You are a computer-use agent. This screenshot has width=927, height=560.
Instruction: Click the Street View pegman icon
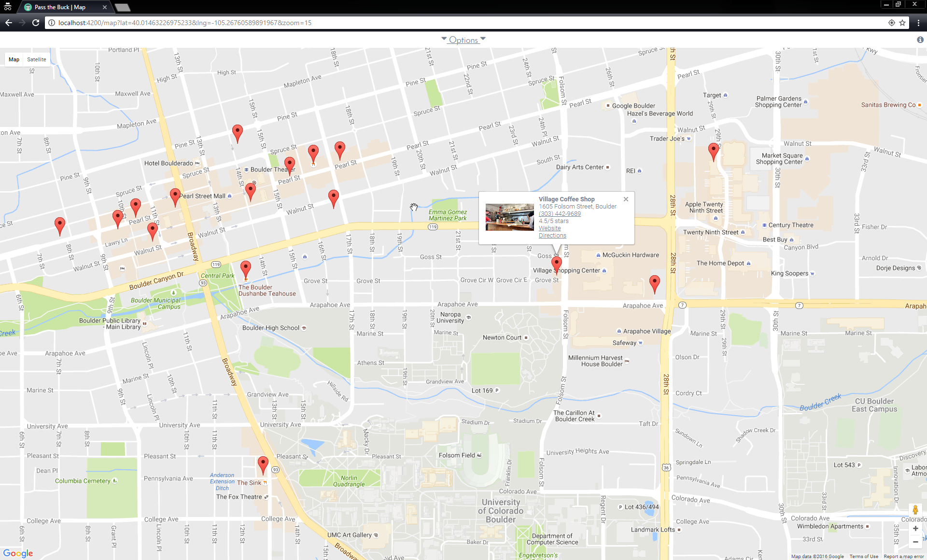[915, 510]
